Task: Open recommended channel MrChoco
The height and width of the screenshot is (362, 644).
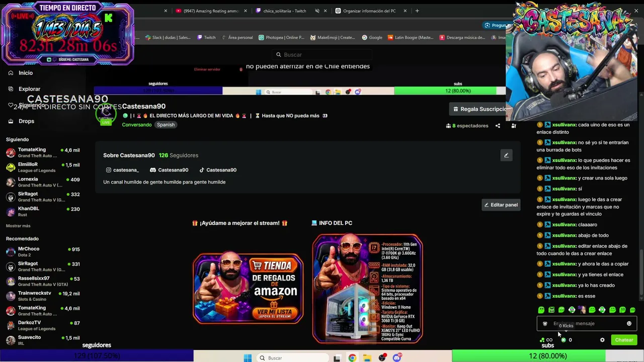Action: pos(43,252)
